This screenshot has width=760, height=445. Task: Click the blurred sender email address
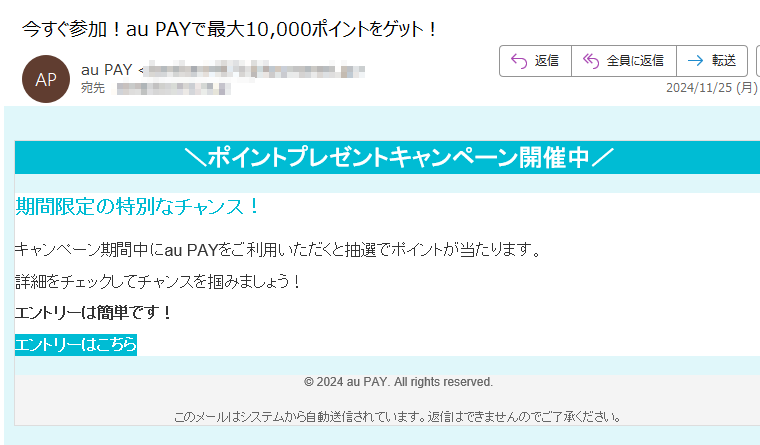click(x=255, y=70)
